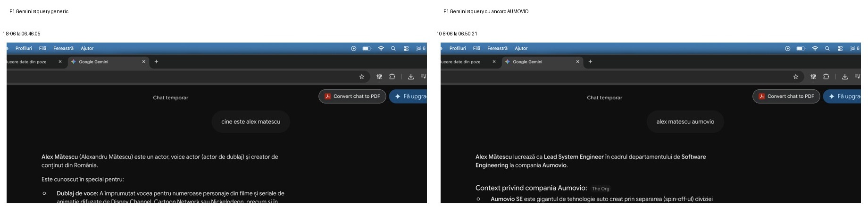
Task: Click Convert chat to PDF in the left screenshot
Action: tap(352, 96)
